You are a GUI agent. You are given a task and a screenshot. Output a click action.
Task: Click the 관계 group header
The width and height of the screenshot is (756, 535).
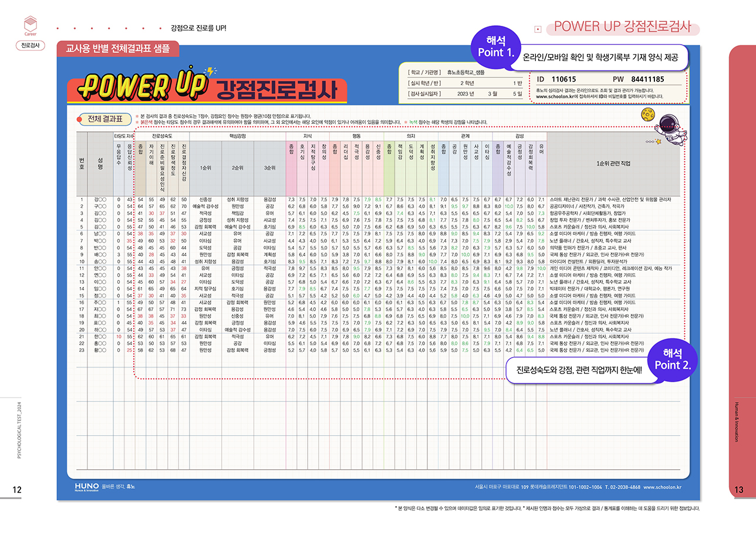(464, 136)
